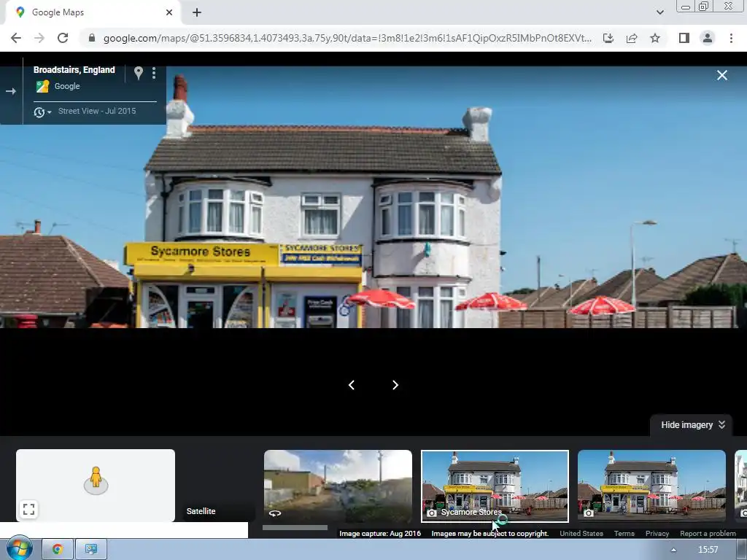Click the taskbar clock showing 15:57

click(708, 550)
